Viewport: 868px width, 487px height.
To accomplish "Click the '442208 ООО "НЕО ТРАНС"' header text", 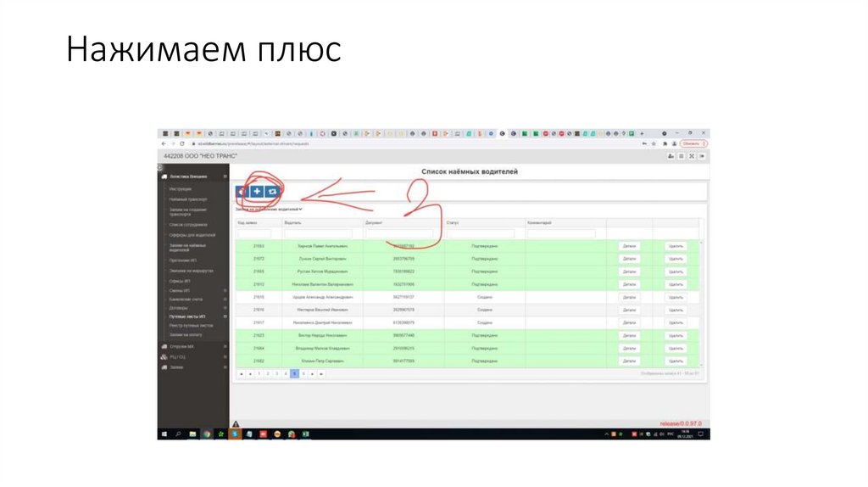I will click(x=200, y=156).
